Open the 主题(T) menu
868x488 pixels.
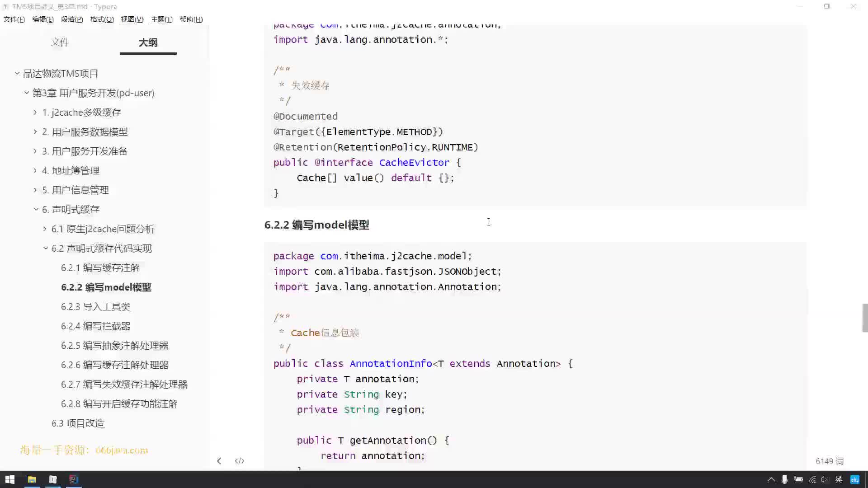161,19
